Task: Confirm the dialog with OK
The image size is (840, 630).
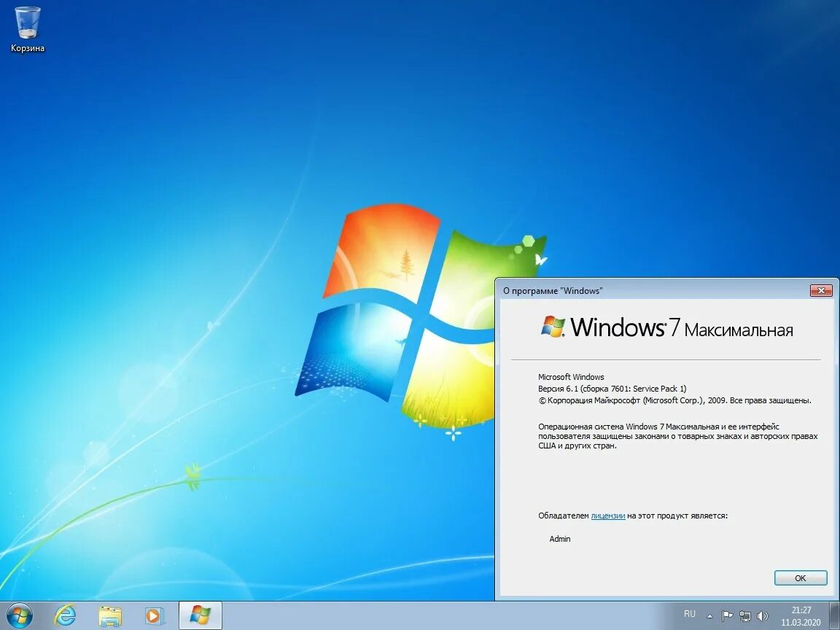Action: tap(801, 578)
